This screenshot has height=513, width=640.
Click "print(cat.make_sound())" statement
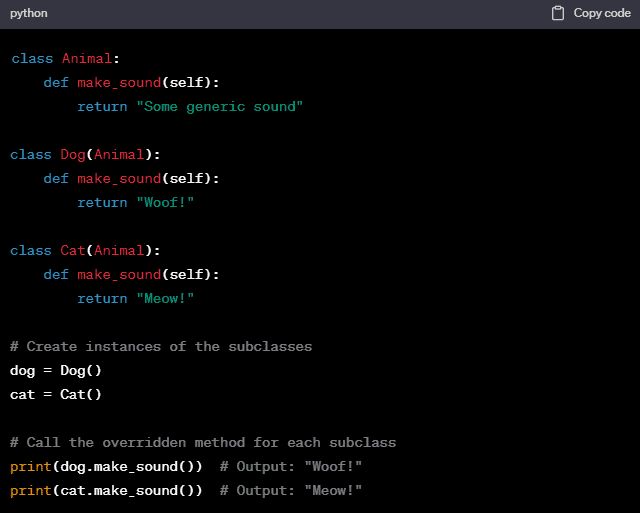tap(106, 491)
